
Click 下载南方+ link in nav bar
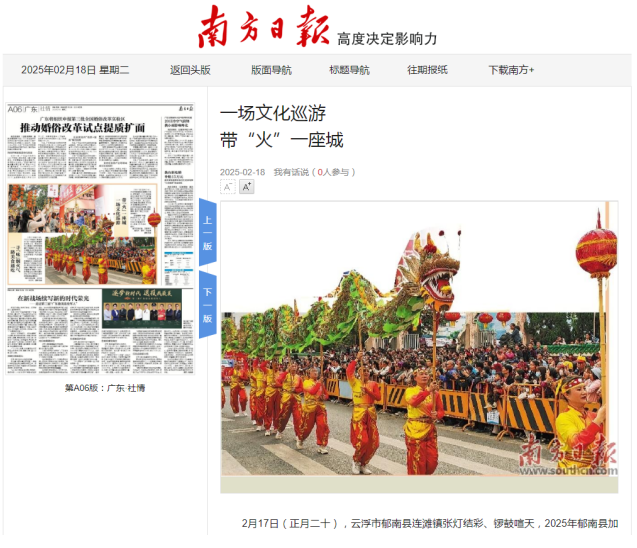tap(511, 70)
